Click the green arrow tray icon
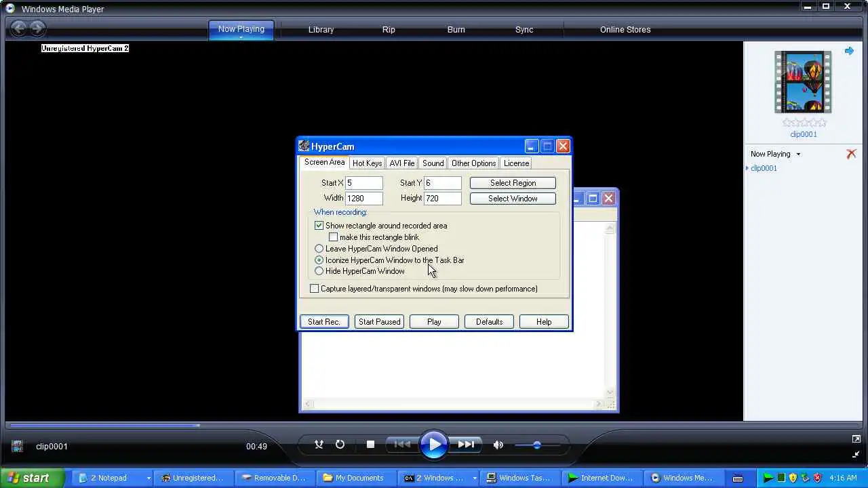 coord(768,478)
